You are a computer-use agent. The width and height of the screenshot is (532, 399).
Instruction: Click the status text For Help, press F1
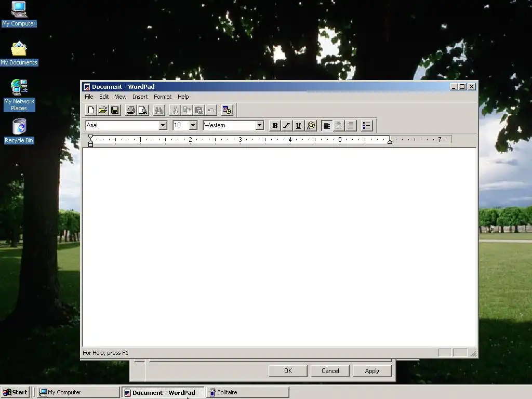click(105, 353)
